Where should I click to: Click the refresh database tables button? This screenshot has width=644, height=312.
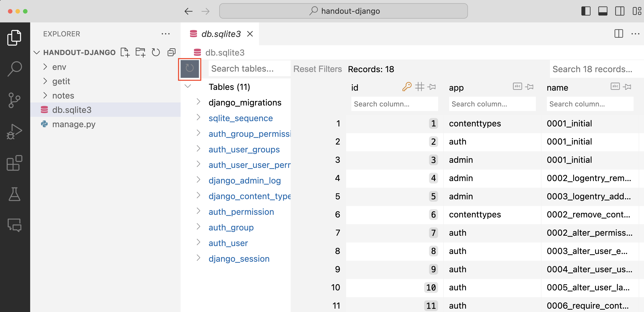tap(189, 68)
